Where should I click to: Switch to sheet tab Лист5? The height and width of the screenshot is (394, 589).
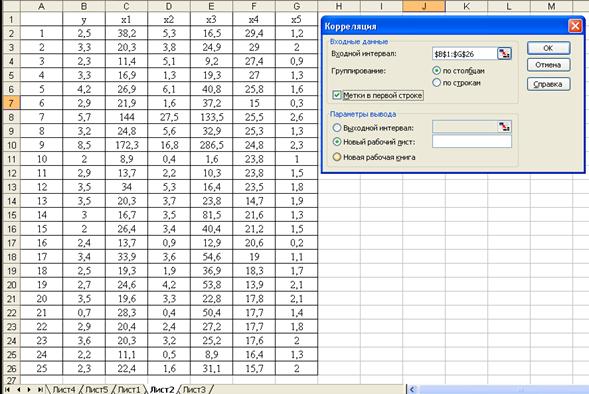[97, 389]
